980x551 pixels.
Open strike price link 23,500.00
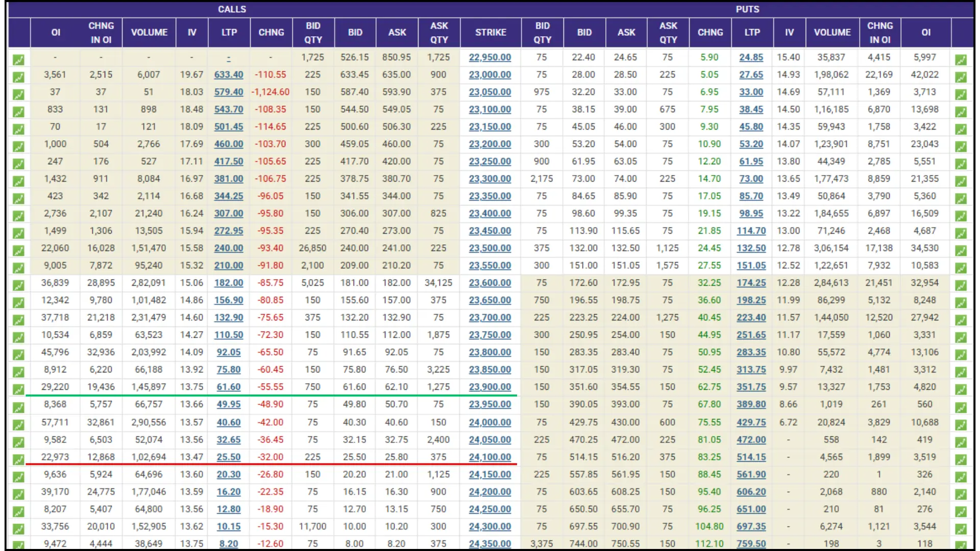pyautogui.click(x=490, y=248)
